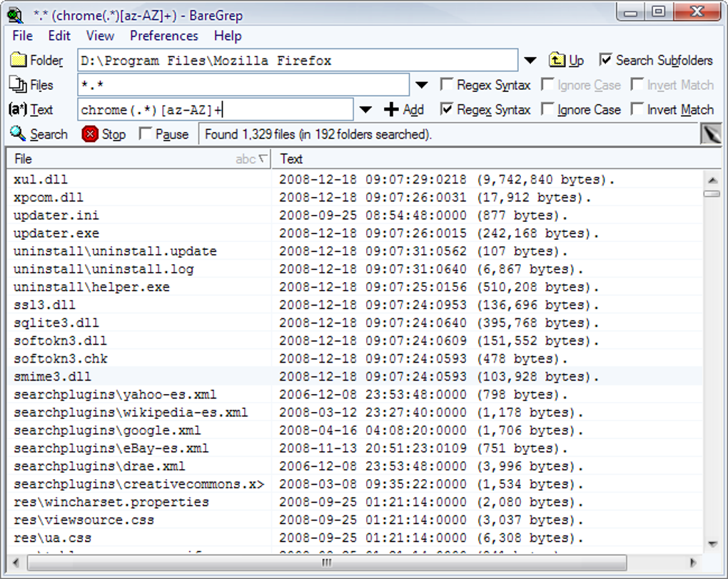Click the horizontal scrollbar right arrow
This screenshot has height=579, width=728.
[693, 563]
